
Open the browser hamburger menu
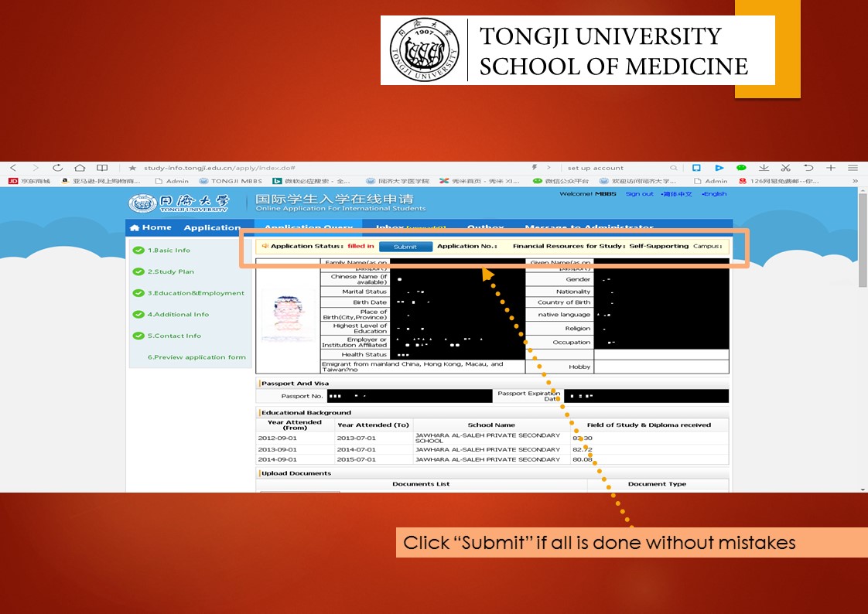point(853,168)
